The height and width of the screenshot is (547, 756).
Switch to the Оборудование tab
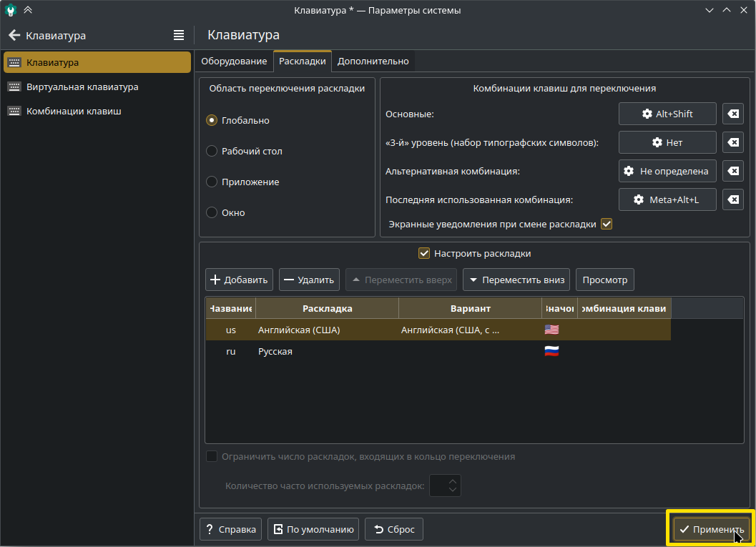pos(234,61)
